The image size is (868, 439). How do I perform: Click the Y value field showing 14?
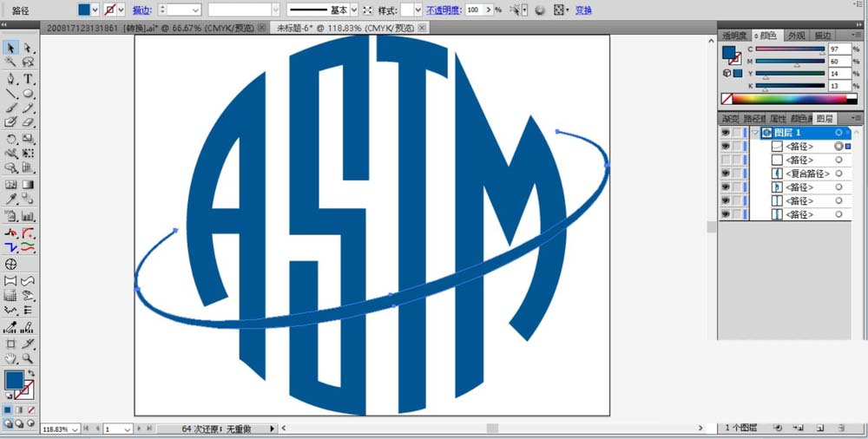point(839,74)
